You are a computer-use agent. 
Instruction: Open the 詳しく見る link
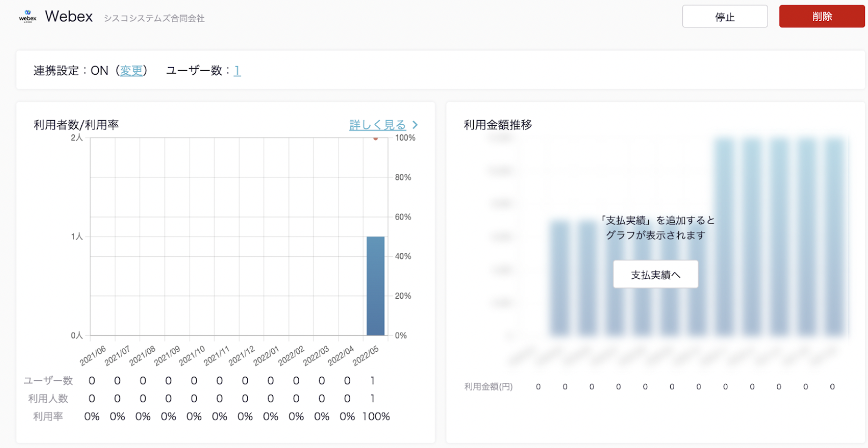(377, 125)
